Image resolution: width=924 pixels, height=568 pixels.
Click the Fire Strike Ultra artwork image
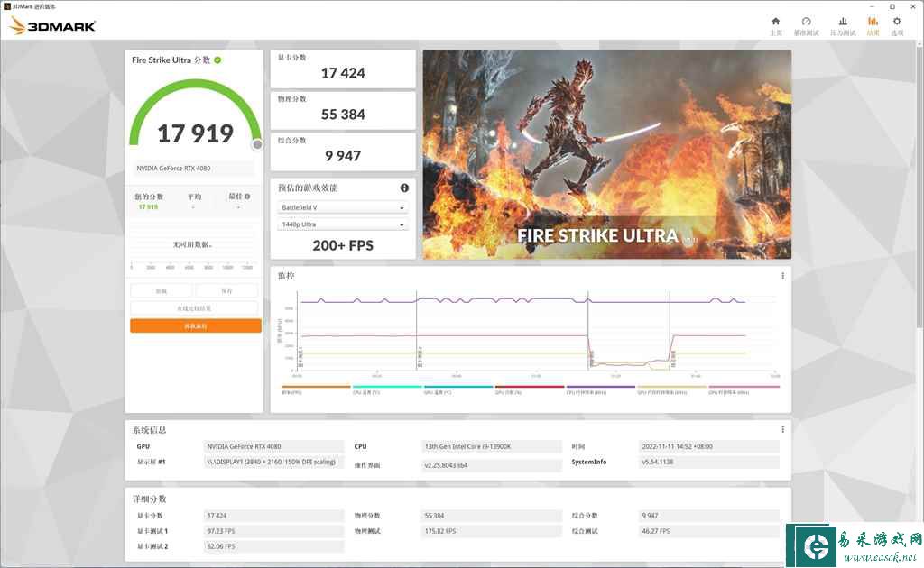607,155
